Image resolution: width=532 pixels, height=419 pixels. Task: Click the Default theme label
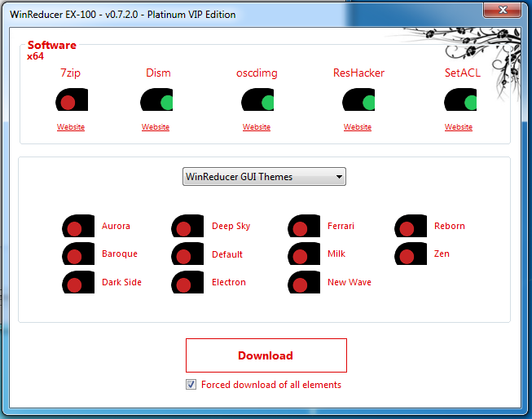point(227,254)
